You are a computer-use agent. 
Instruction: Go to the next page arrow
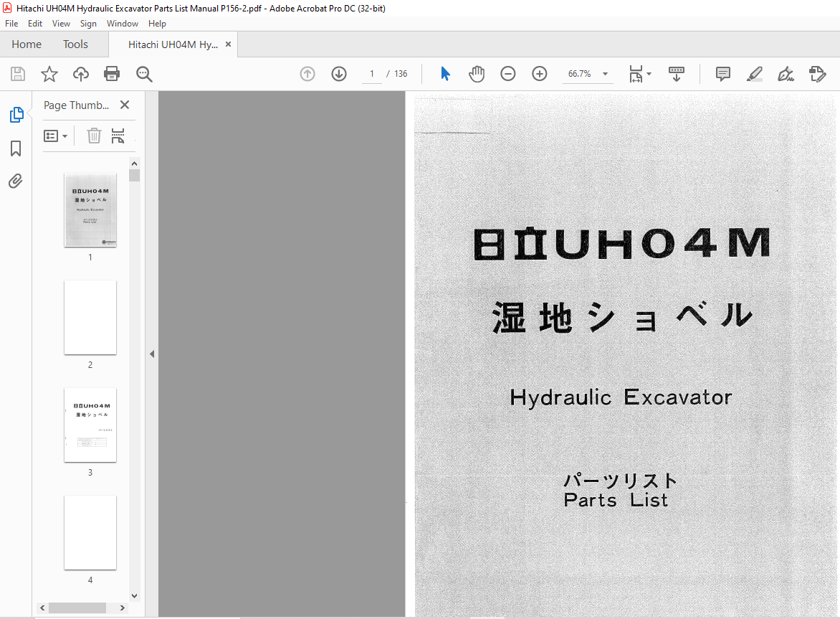point(339,74)
